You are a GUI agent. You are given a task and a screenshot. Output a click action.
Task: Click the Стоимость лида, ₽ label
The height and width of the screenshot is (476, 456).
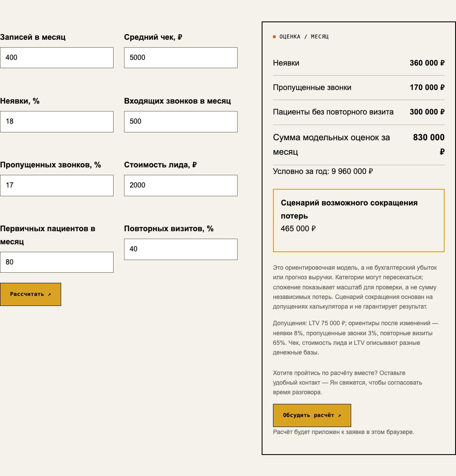click(160, 165)
